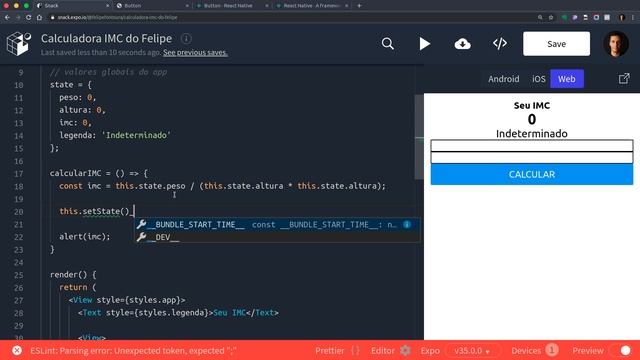This screenshot has height=360, width=640.
Task: Select __DEV__ autocomplete suggestion
Action: point(277,237)
